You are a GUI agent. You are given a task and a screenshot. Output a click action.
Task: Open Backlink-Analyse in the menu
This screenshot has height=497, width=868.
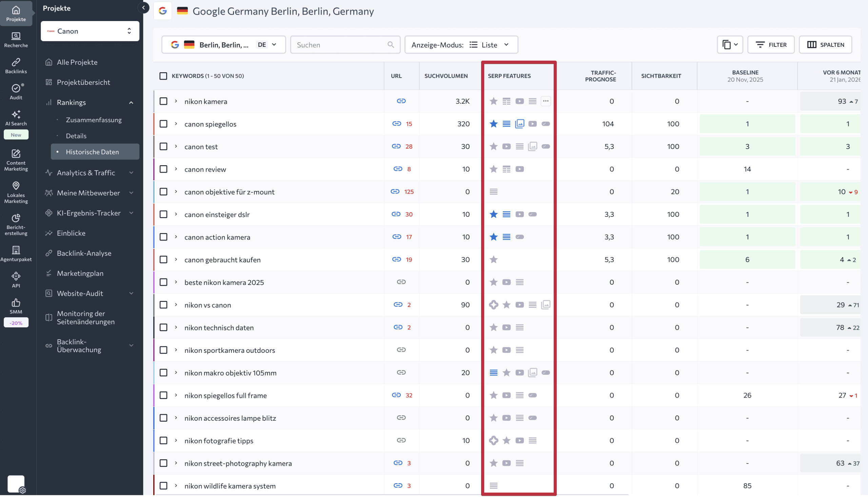(x=84, y=253)
